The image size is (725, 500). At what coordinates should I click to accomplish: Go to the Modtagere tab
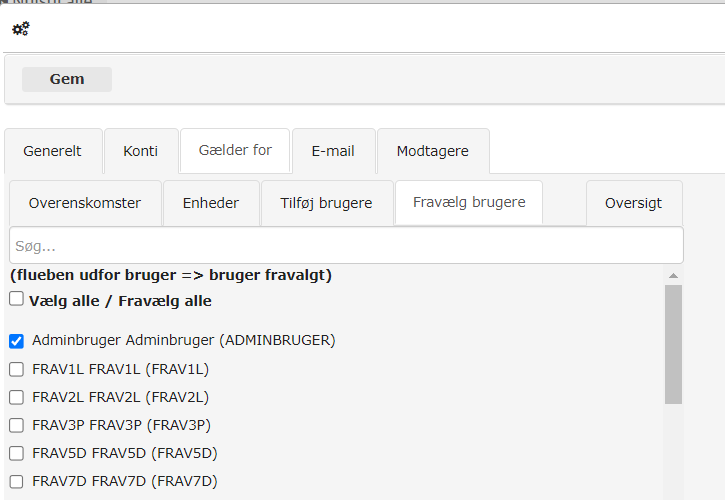pyautogui.click(x=433, y=151)
